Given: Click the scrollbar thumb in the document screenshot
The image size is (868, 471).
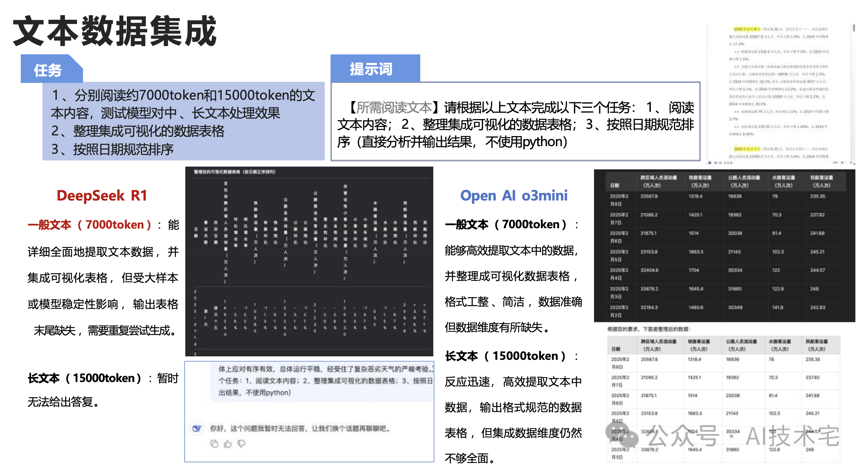Looking at the screenshot, I should (x=854, y=28).
